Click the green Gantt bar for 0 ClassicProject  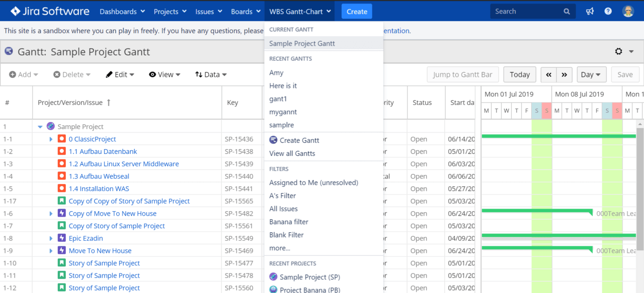point(558,136)
